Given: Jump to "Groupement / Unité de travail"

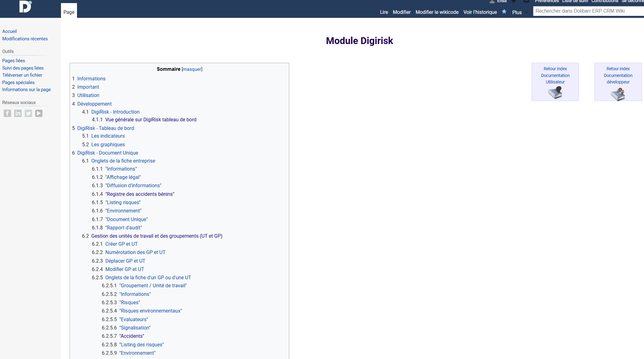Looking at the screenshot, I should pyautogui.click(x=153, y=285).
